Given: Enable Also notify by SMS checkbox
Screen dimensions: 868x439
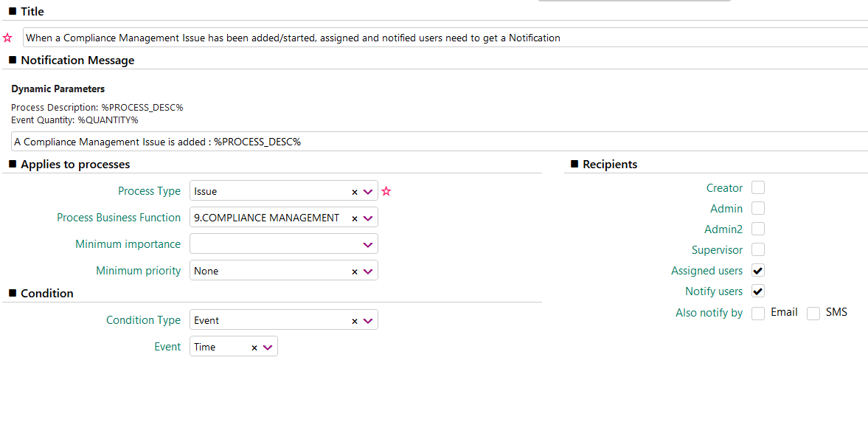Looking at the screenshot, I should (813, 314).
